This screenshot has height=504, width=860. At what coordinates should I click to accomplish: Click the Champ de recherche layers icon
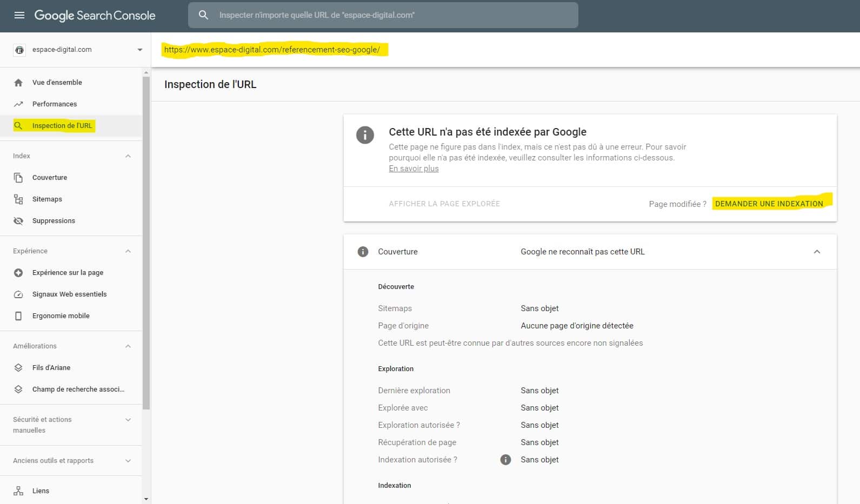click(x=18, y=389)
